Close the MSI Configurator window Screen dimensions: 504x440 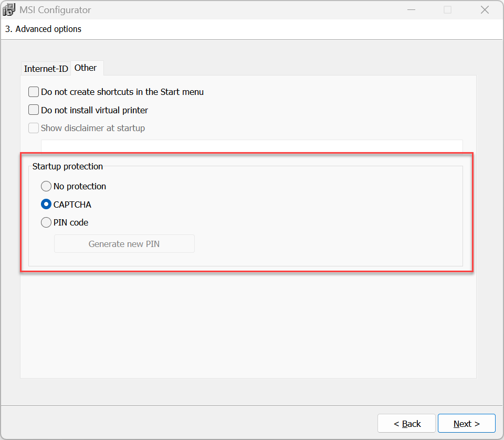(x=485, y=10)
